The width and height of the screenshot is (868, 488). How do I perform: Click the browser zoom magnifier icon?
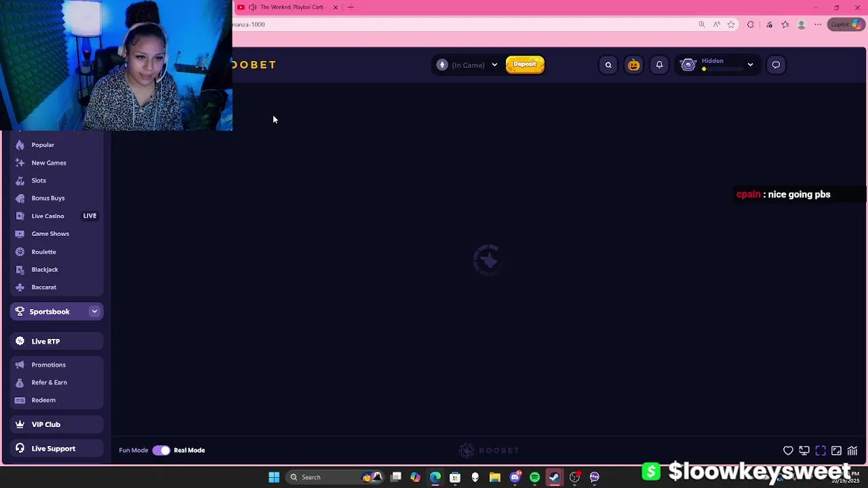point(702,24)
